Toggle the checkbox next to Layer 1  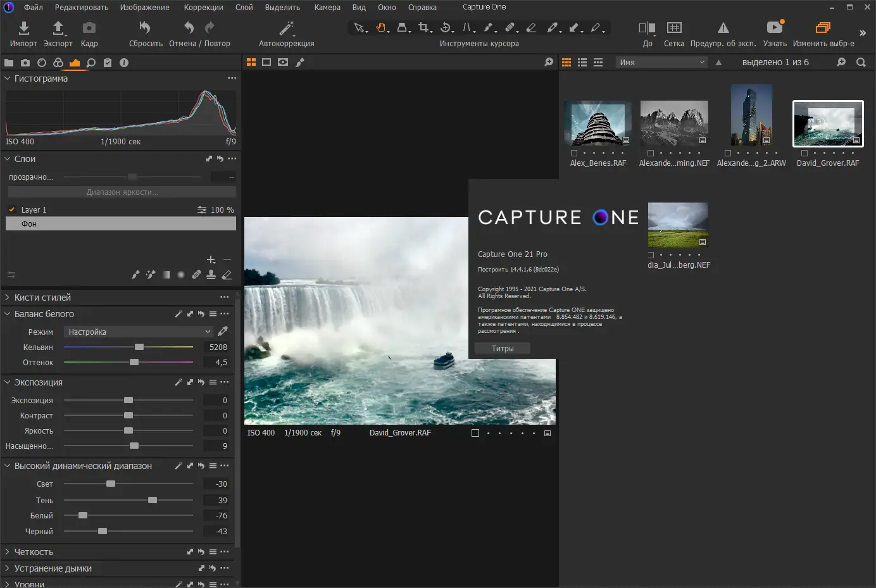coord(11,209)
